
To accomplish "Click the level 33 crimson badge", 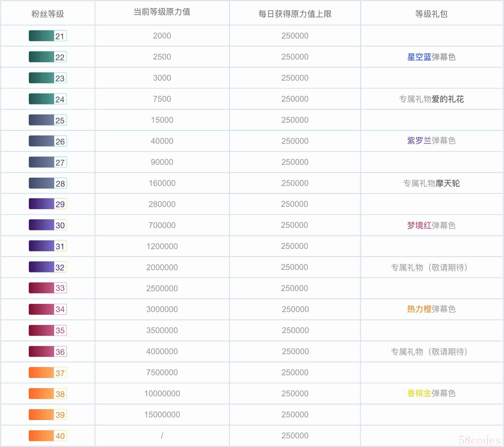I will [x=48, y=288].
